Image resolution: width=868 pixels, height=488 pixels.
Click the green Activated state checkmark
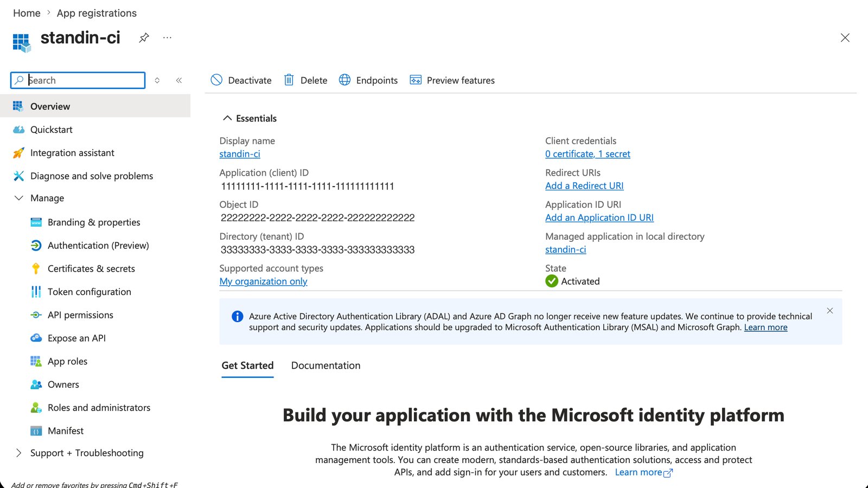[x=552, y=281]
